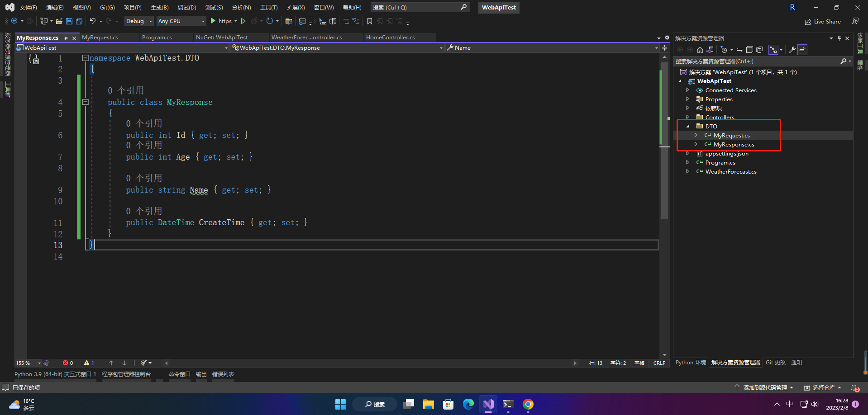Open the Any CPU platform dropdown
Image resolution: width=868 pixels, height=415 pixels.
[x=181, y=21]
